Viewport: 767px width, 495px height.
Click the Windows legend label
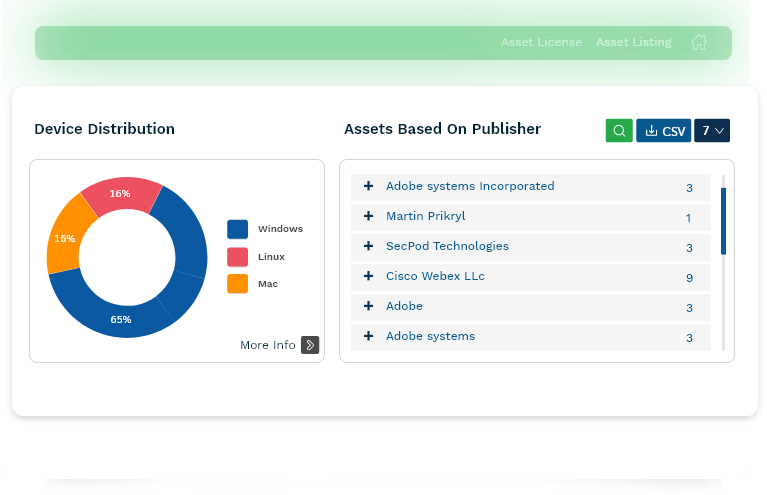coord(280,229)
